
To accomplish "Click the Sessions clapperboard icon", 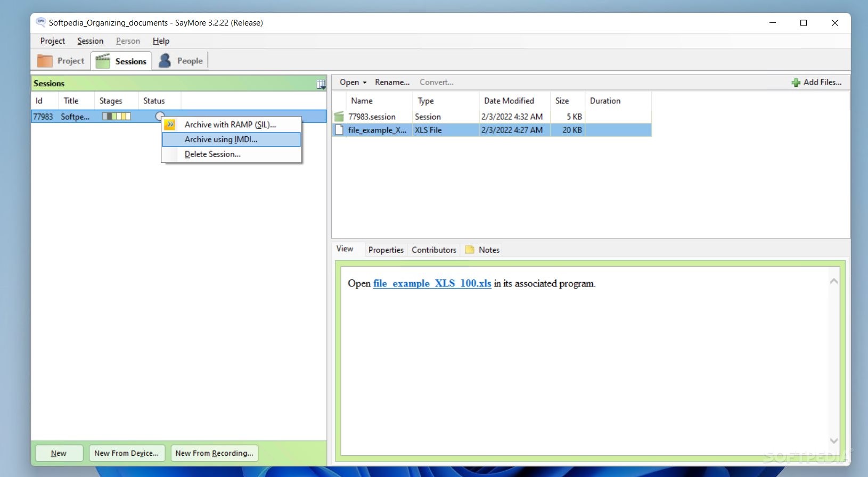I will (103, 61).
